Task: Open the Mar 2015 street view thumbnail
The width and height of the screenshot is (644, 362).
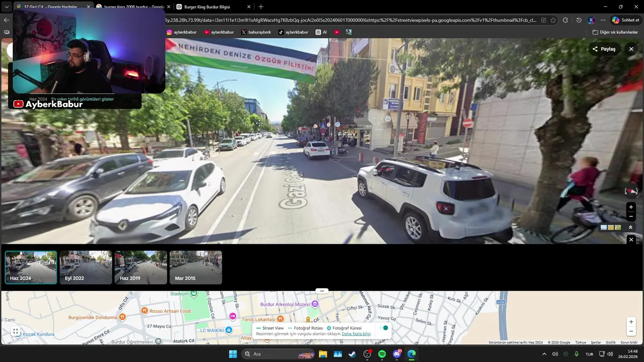Action: coord(196,267)
